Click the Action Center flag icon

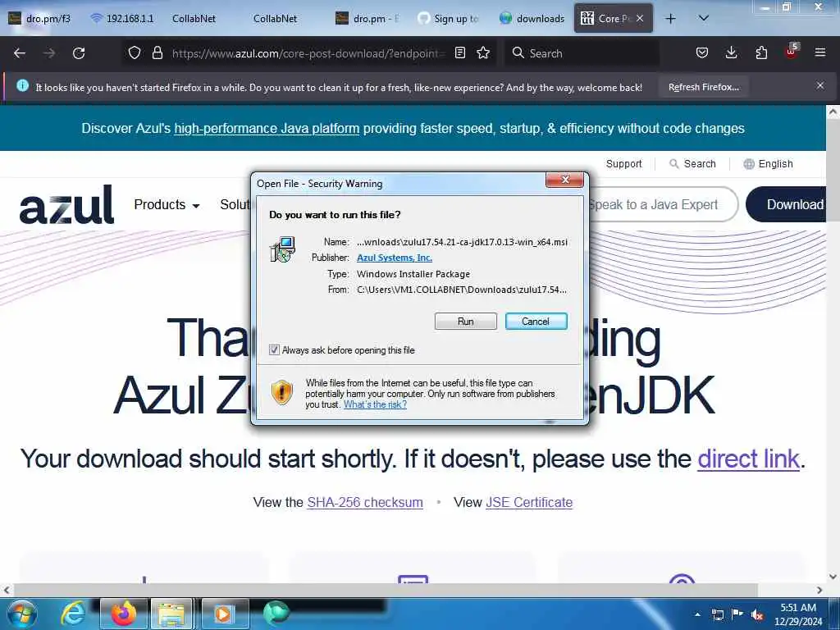737,614
